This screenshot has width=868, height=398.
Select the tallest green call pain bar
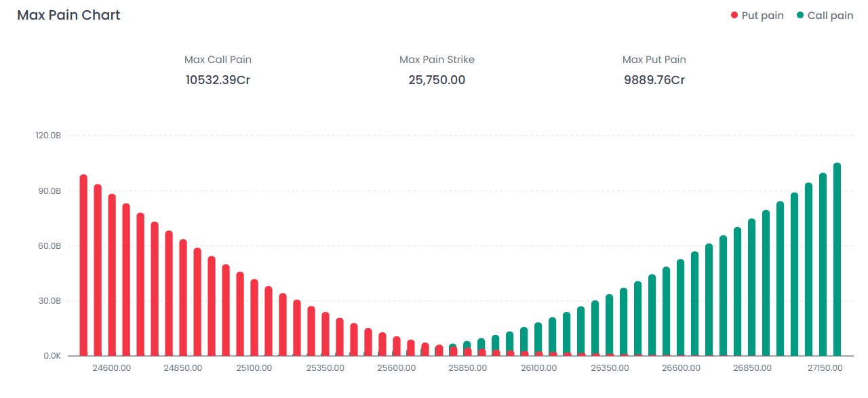837,259
